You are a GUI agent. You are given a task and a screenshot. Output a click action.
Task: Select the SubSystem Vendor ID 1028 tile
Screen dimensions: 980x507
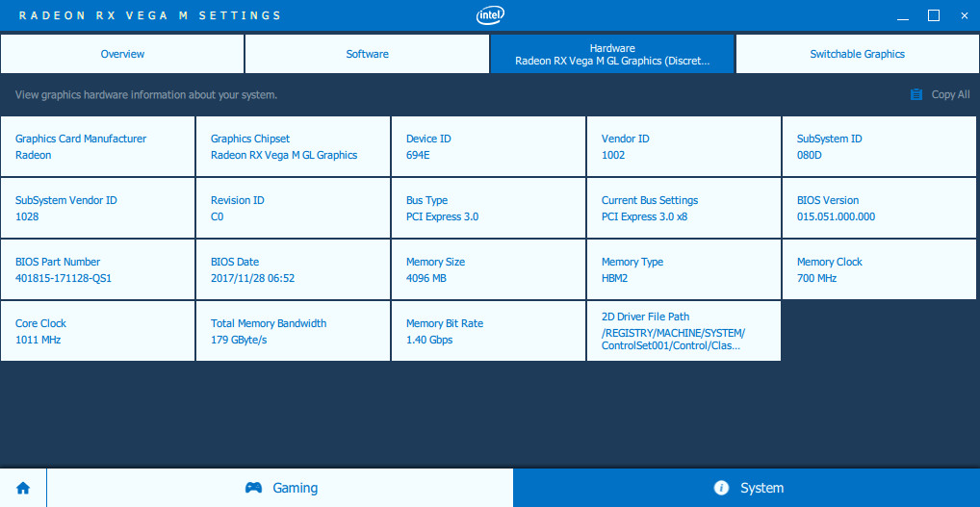[97, 208]
